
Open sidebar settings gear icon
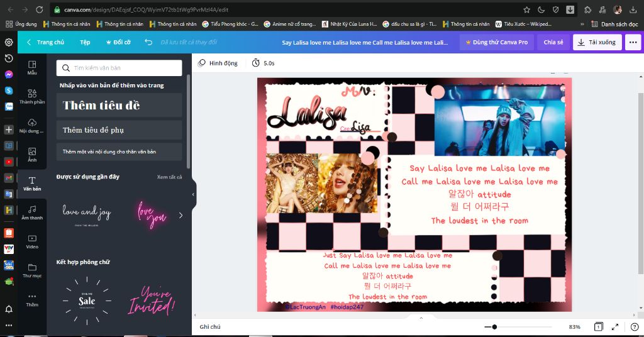click(9, 42)
